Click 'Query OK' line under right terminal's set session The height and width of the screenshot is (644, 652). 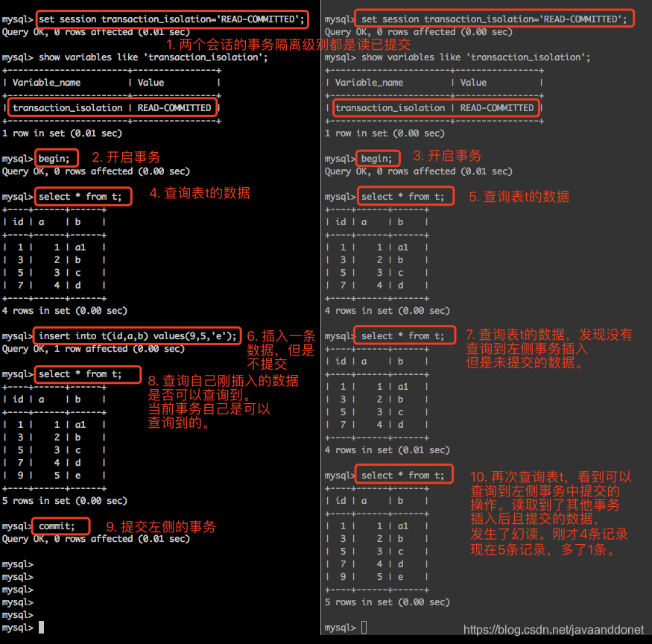click(419, 32)
